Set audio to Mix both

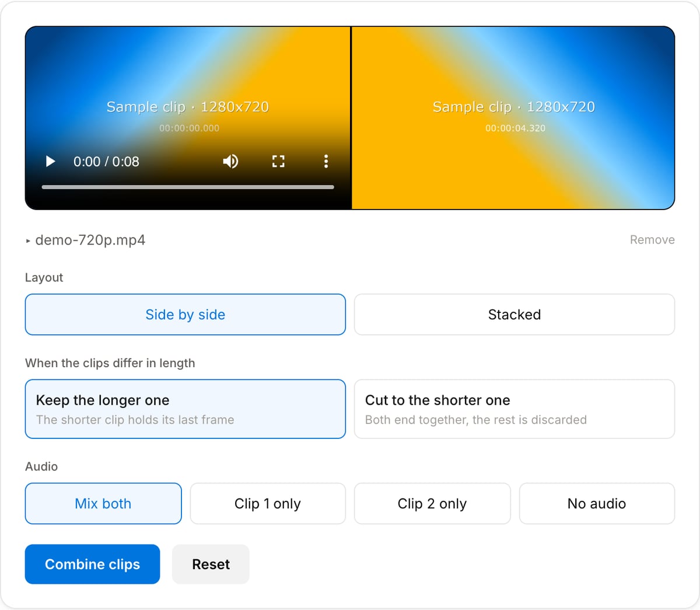(x=103, y=504)
